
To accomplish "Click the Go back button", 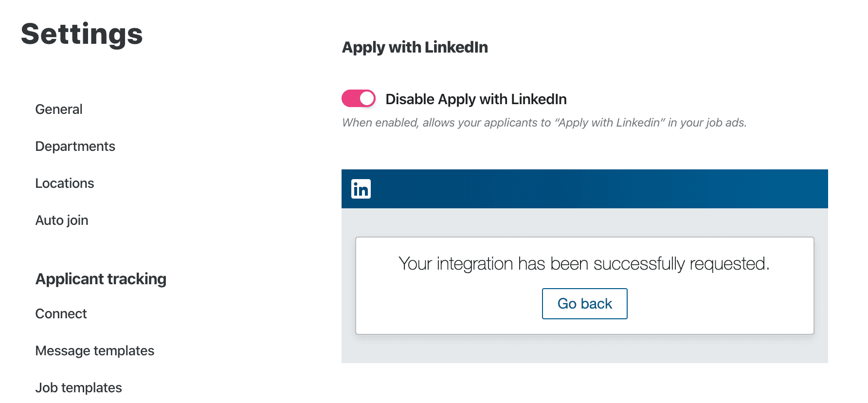I will pyautogui.click(x=584, y=304).
